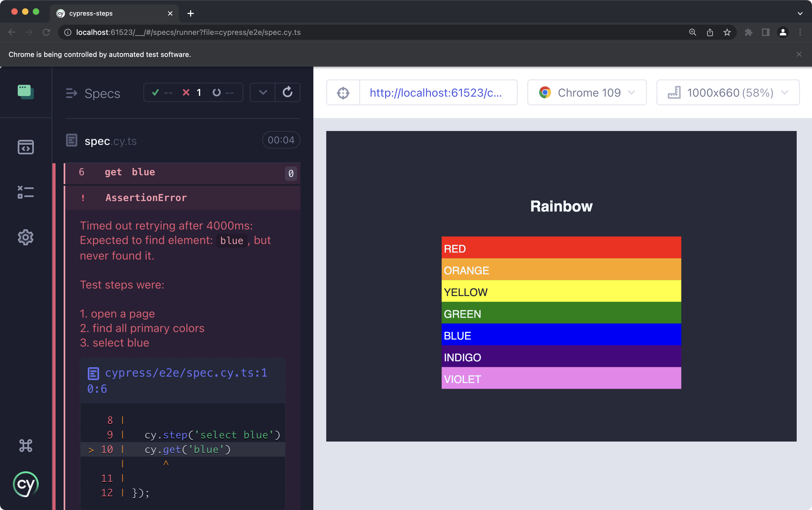Dismiss the automated test software banner
Viewport: 812px width, 510px height.
[799, 54]
